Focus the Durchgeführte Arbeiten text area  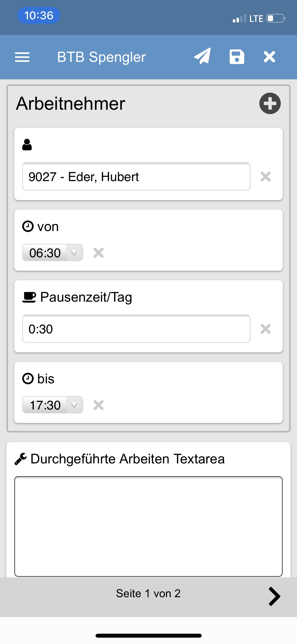(148, 526)
